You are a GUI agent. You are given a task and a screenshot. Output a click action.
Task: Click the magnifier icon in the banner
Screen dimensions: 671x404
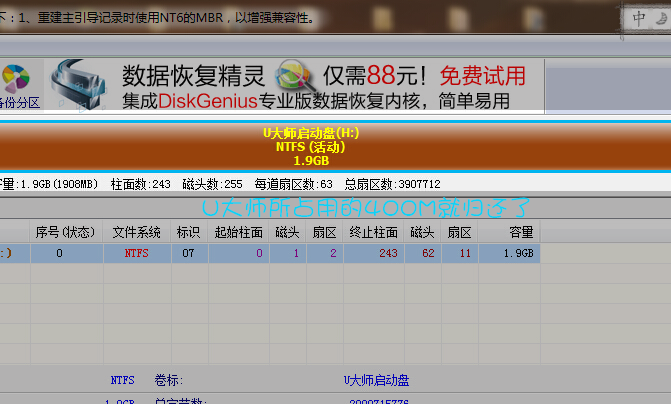pyautogui.click(x=295, y=75)
